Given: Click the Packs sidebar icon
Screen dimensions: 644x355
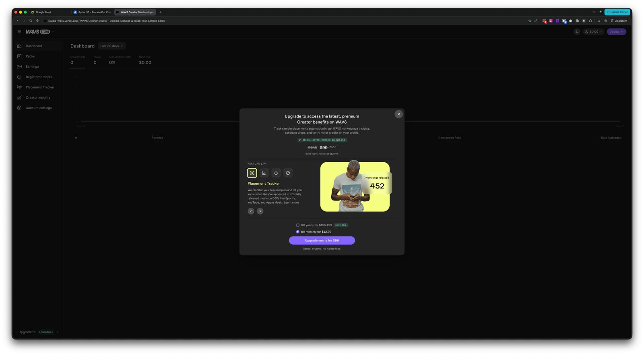Looking at the screenshot, I should [x=19, y=56].
